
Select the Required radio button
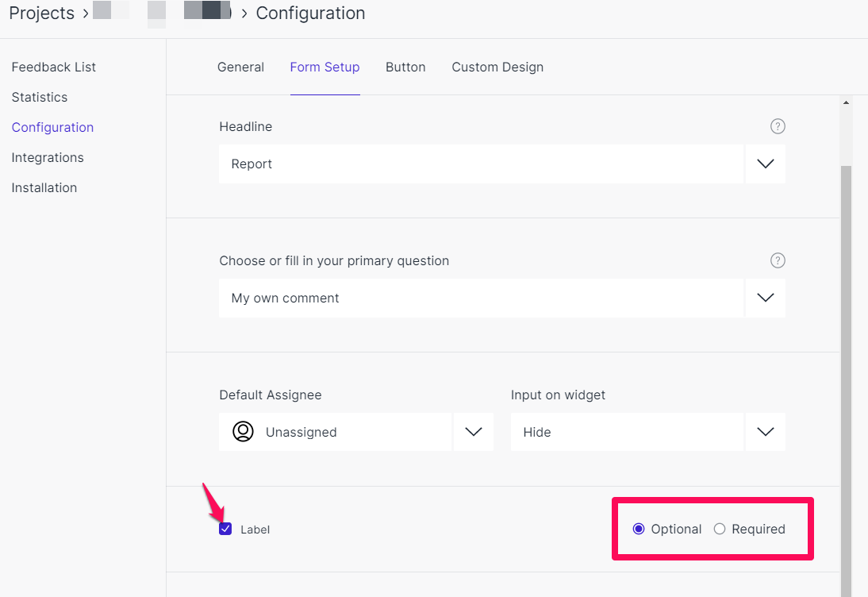720,530
